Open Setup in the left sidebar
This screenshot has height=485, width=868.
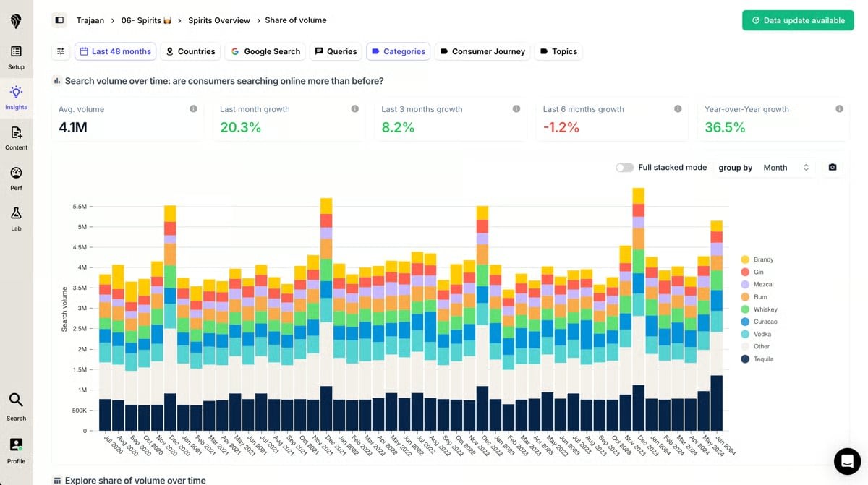[x=16, y=58]
